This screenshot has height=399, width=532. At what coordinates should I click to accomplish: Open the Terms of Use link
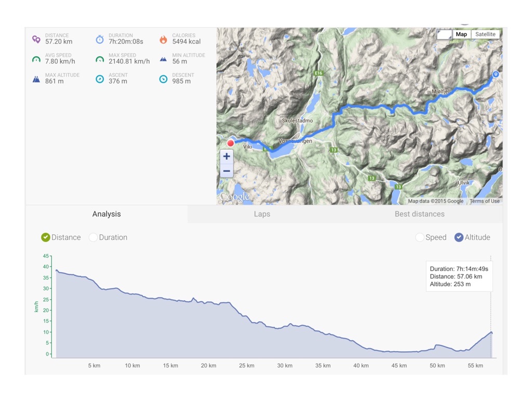pyautogui.click(x=484, y=201)
